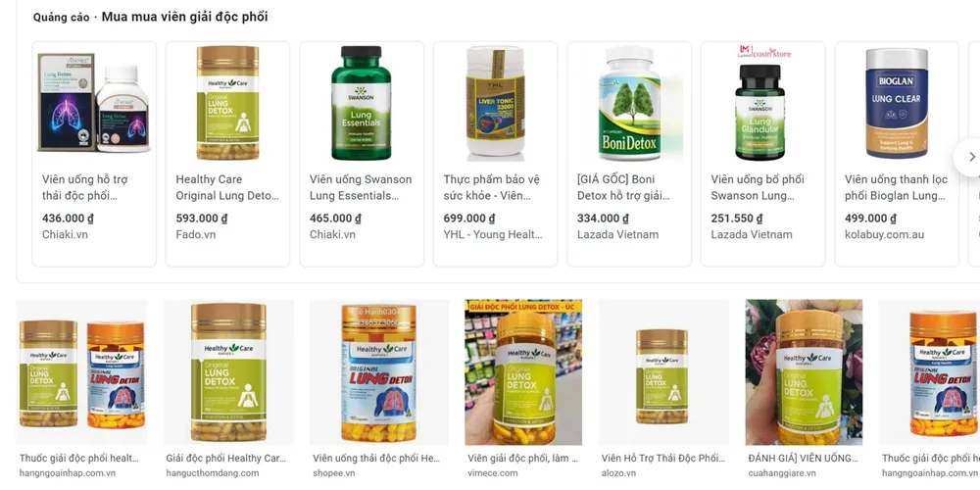The image size is (980, 490).
Task: Click the 'Viên uống hỗ trợ thải độc phổi' title
Action: [85, 187]
